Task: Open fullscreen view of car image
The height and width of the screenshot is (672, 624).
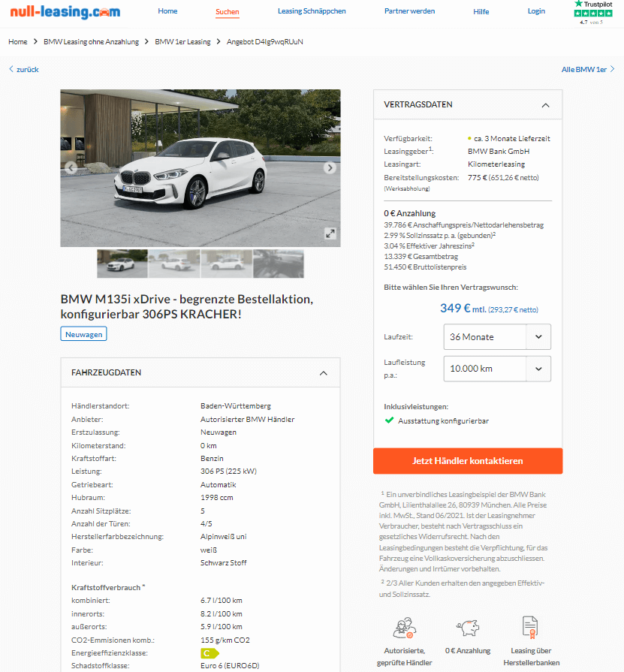Action: tap(330, 234)
